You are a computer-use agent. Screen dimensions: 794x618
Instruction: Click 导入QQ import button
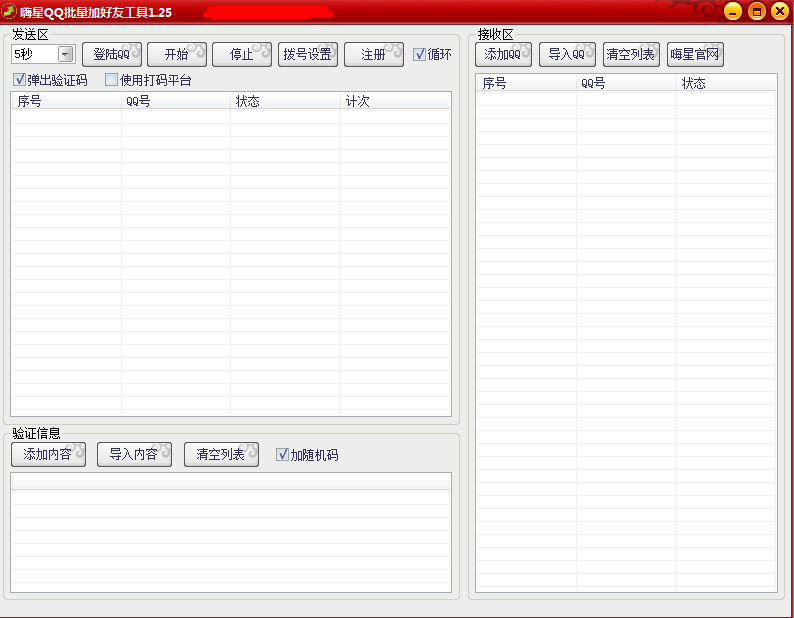567,54
